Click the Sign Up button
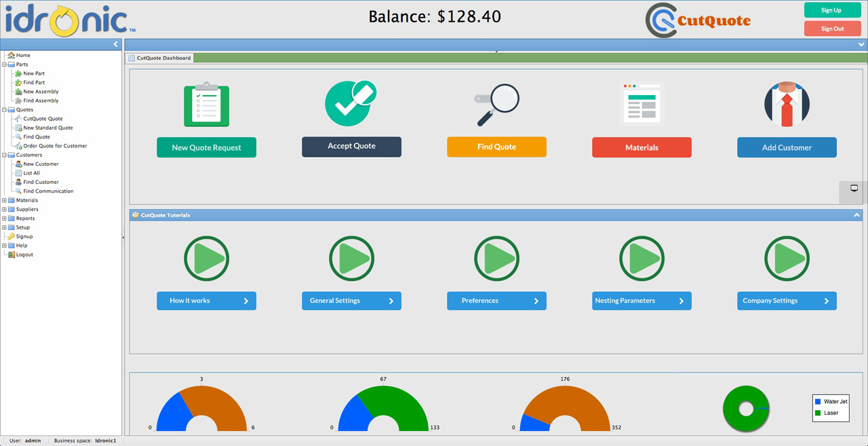Screen dimensions: 868x446 (832, 10)
